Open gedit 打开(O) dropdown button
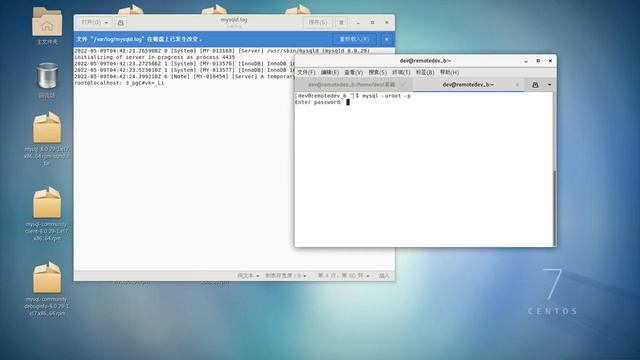Screen dimensions: 640x360 [x=94, y=22]
